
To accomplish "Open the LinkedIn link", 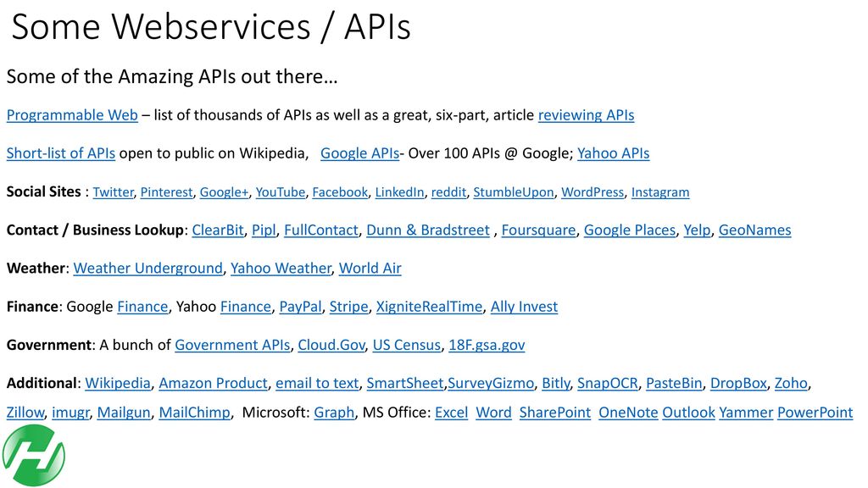I will (400, 192).
